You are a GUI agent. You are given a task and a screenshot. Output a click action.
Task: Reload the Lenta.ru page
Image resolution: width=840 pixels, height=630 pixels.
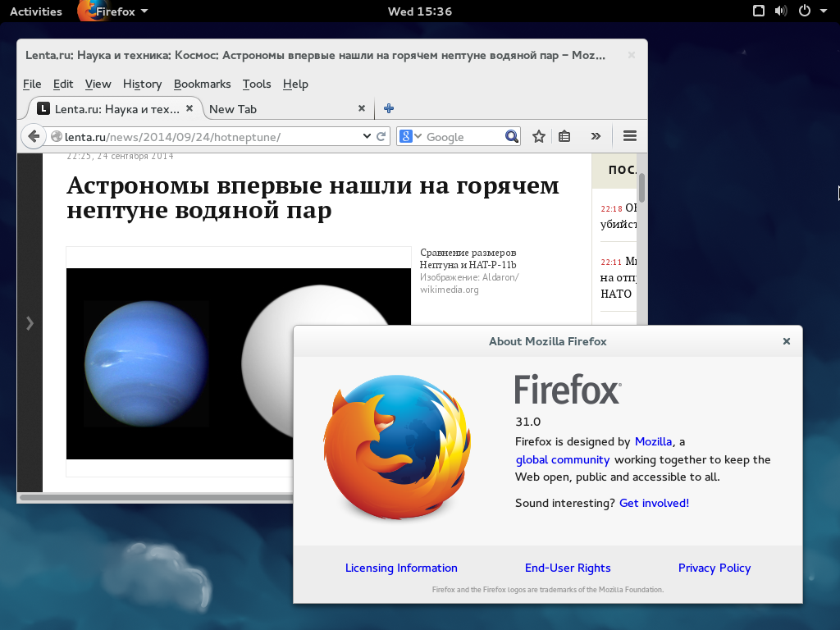tap(379, 136)
